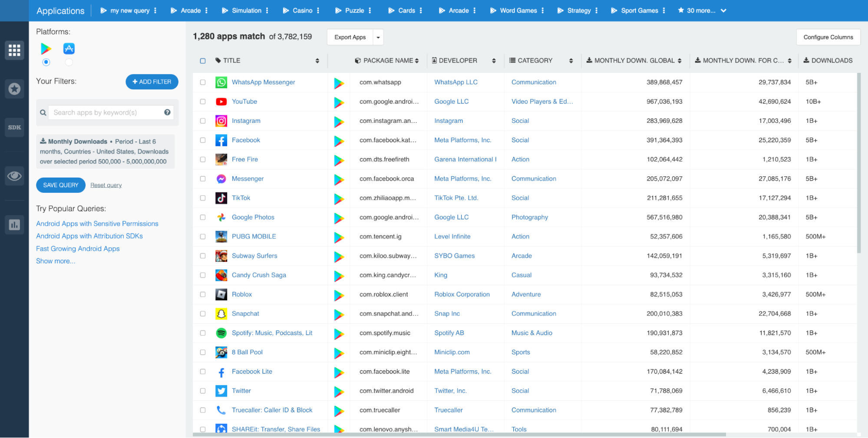Click the Add Filter button
The image size is (868, 438).
point(152,82)
